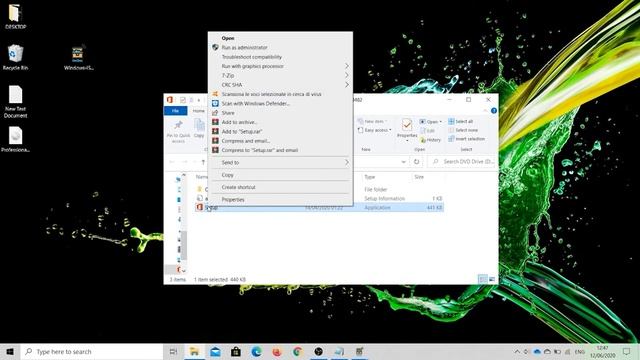
Task: Click the Properties checkmark icon
Action: pos(407,124)
